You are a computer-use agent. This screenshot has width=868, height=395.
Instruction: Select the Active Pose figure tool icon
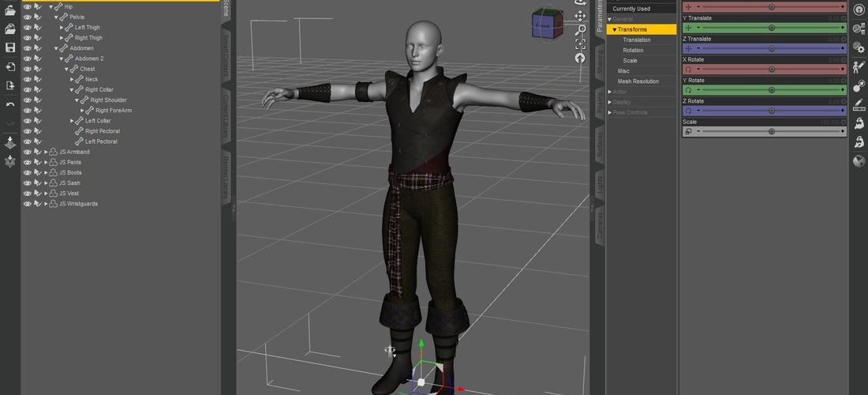[x=859, y=67]
